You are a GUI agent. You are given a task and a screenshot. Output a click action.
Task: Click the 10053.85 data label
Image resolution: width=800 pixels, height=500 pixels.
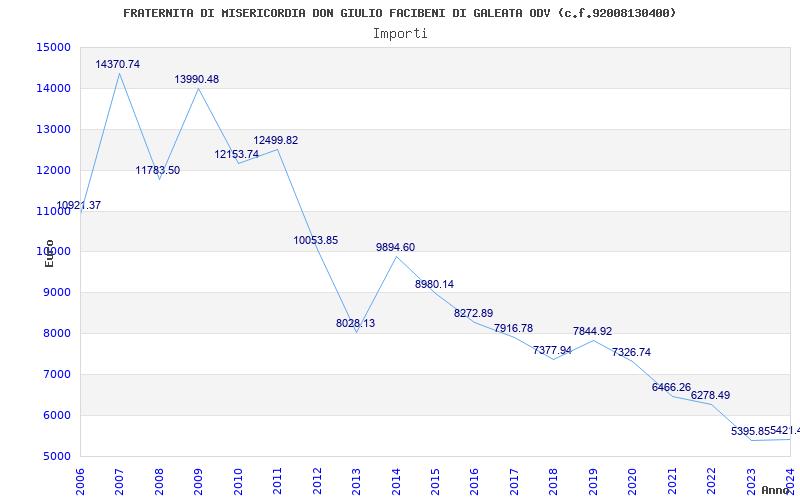(x=315, y=240)
